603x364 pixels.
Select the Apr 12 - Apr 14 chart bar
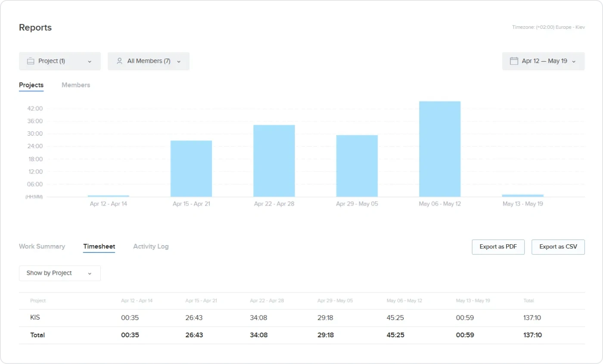109,196
